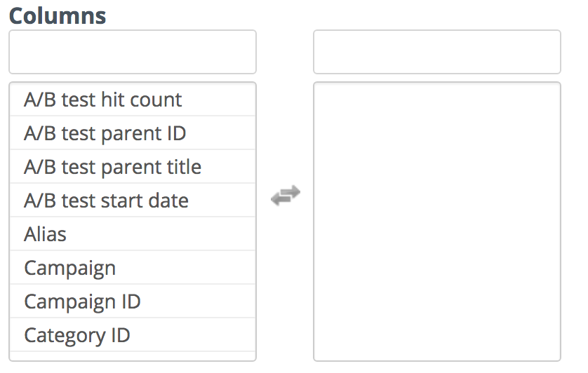Click the left-pointing arrow of the swap icon
Image resolution: width=588 pixels, height=373 pixels.
tap(281, 199)
